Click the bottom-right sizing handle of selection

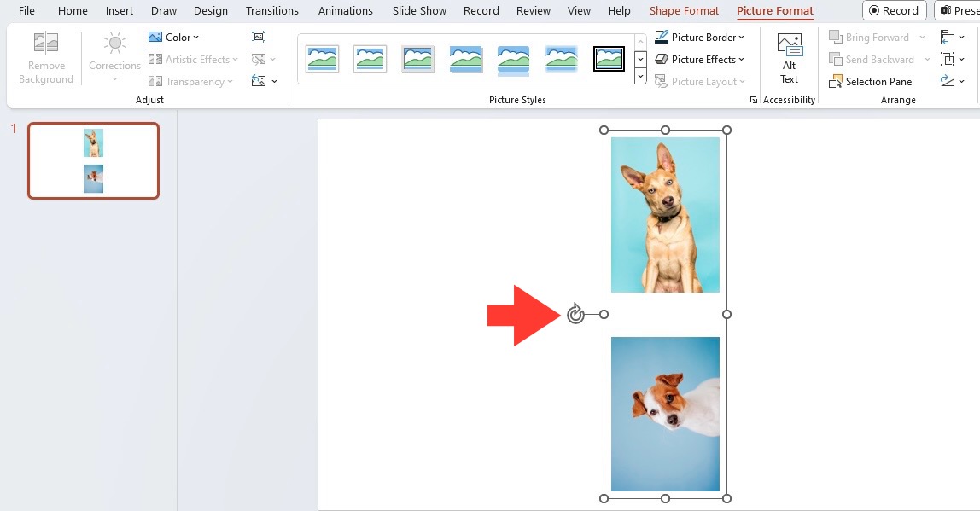tap(726, 498)
